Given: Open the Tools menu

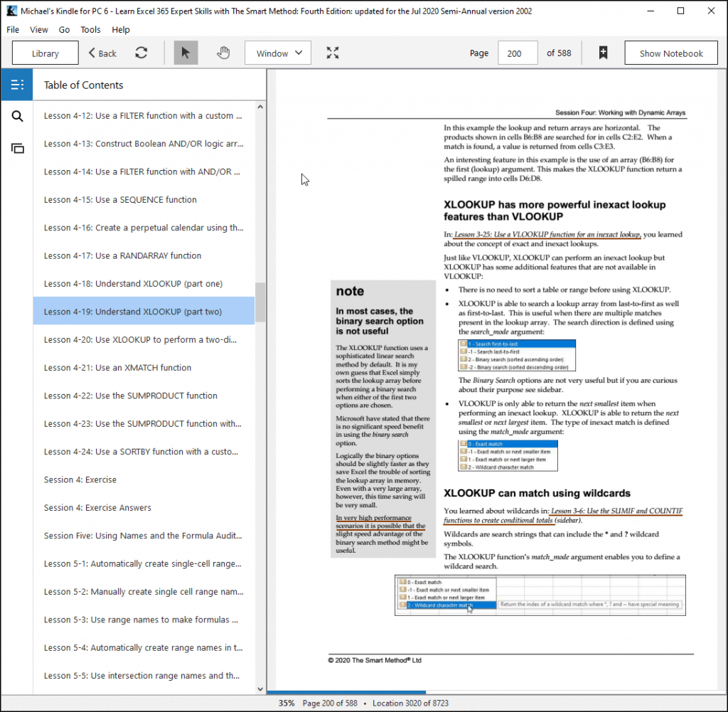Looking at the screenshot, I should (x=90, y=30).
